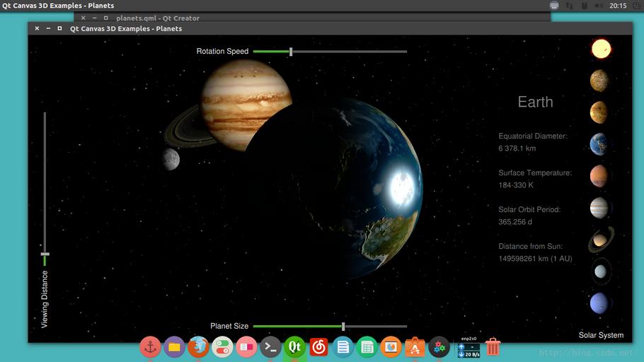The height and width of the screenshot is (362, 644).
Task: Click the 'Equatorial Diameter:' label
Action: 533,136
